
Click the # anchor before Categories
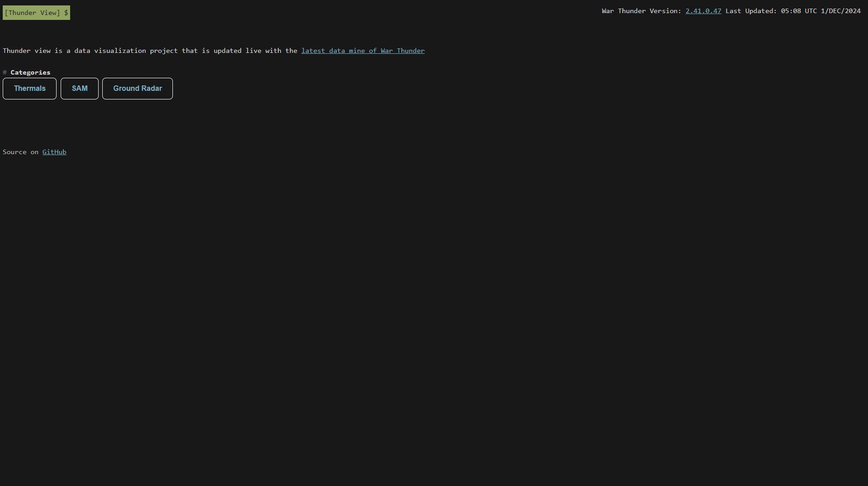coord(5,72)
